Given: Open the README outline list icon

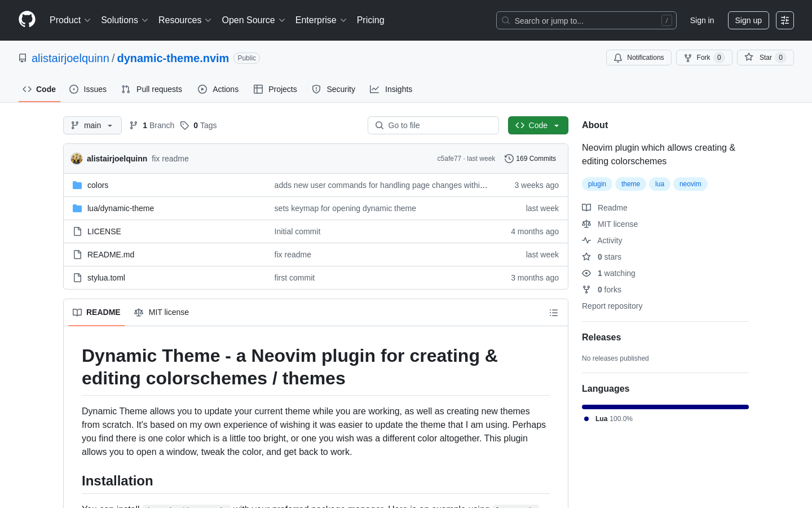Looking at the screenshot, I should click(x=554, y=313).
